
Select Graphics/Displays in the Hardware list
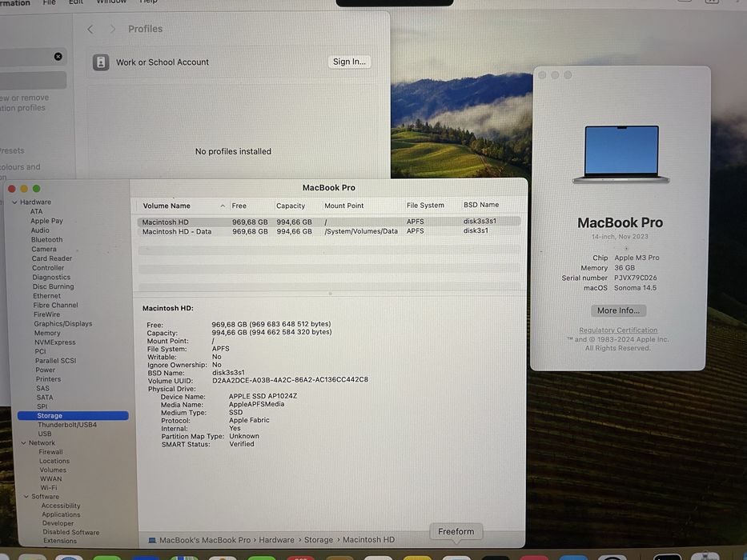click(x=63, y=324)
